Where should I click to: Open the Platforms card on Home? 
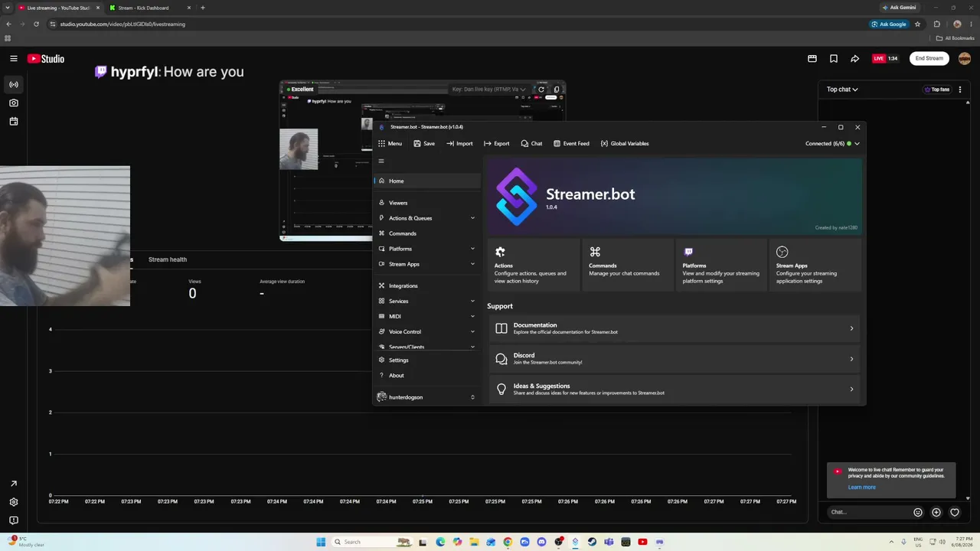(722, 265)
